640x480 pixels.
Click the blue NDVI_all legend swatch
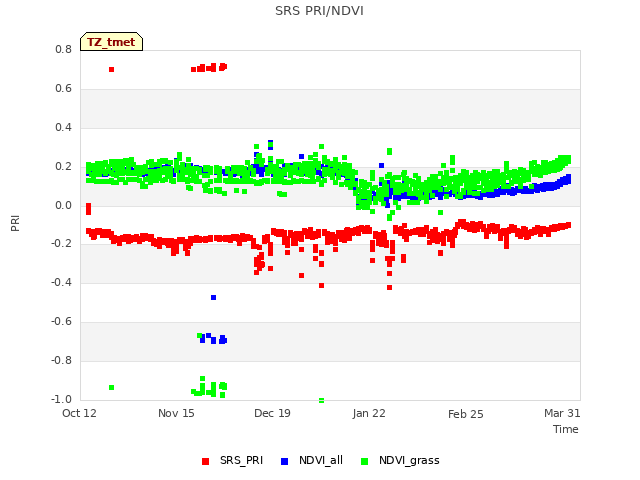point(284,461)
